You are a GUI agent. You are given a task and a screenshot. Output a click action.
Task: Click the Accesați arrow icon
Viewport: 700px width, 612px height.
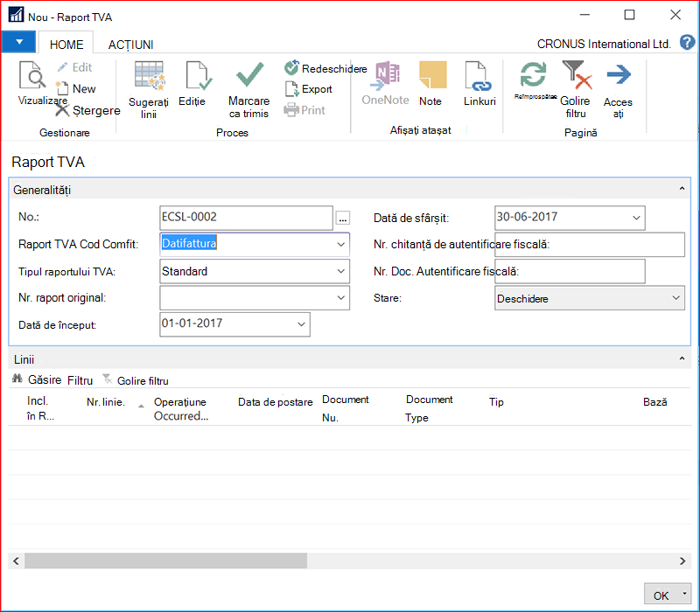(x=619, y=74)
